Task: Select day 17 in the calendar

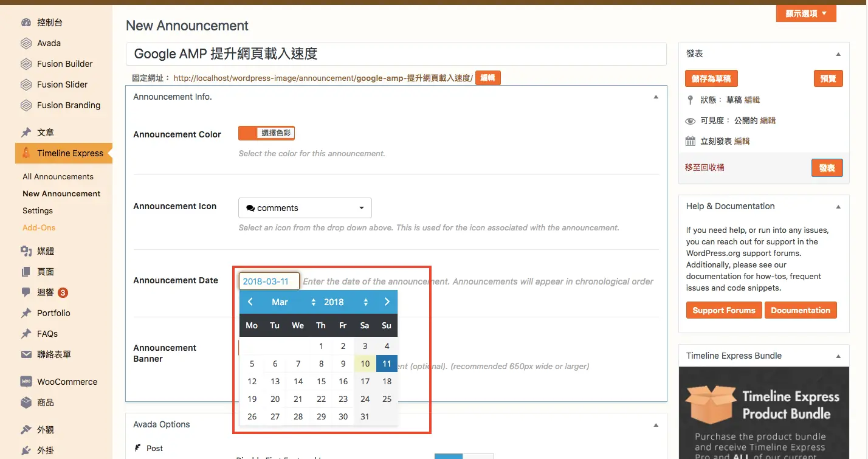Action: (x=365, y=382)
